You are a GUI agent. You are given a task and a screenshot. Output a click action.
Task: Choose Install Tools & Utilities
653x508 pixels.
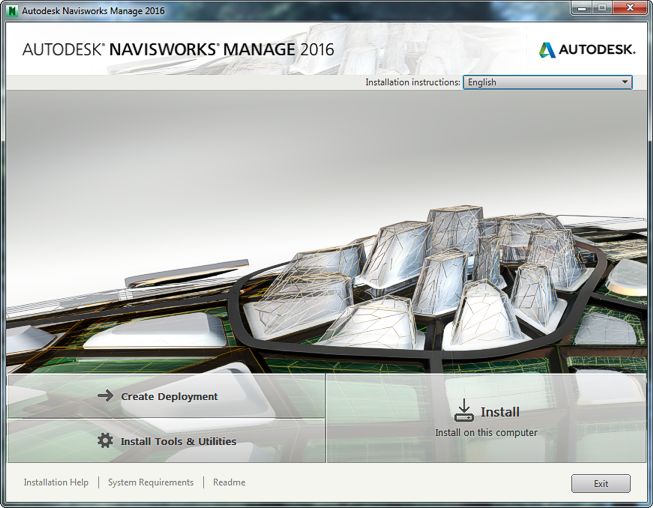(x=166, y=441)
